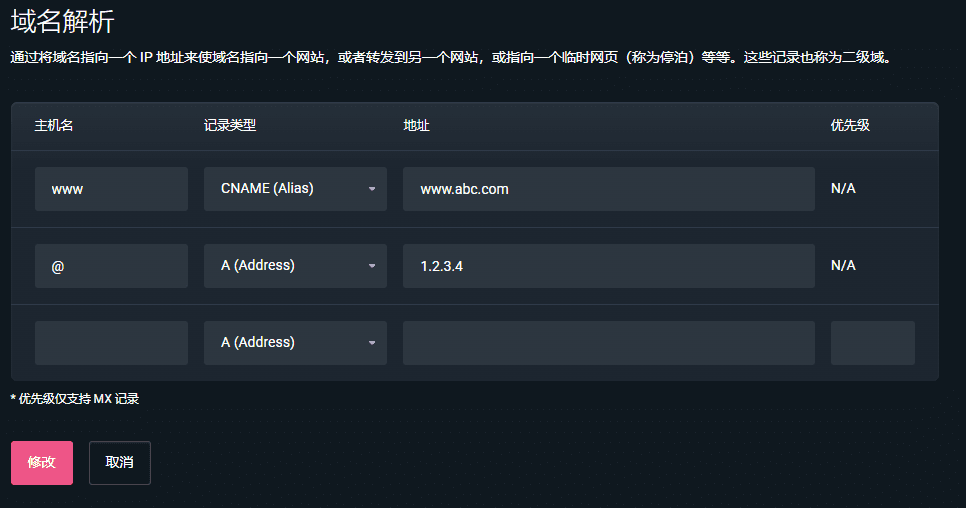Open the record type dropdown in the empty row
The height and width of the screenshot is (508, 966).
(x=295, y=343)
